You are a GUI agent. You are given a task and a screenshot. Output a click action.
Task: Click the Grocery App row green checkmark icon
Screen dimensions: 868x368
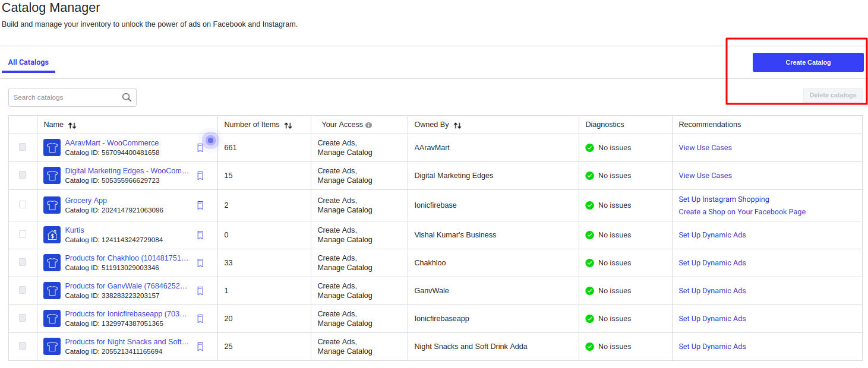(x=589, y=205)
